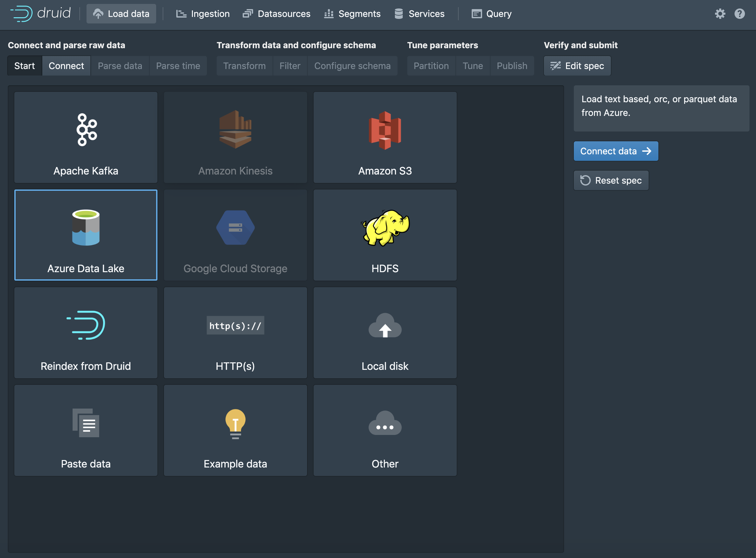The width and height of the screenshot is (756, 558).
Task: Pick the HDFS elephant icon
Action: point(385,227)
